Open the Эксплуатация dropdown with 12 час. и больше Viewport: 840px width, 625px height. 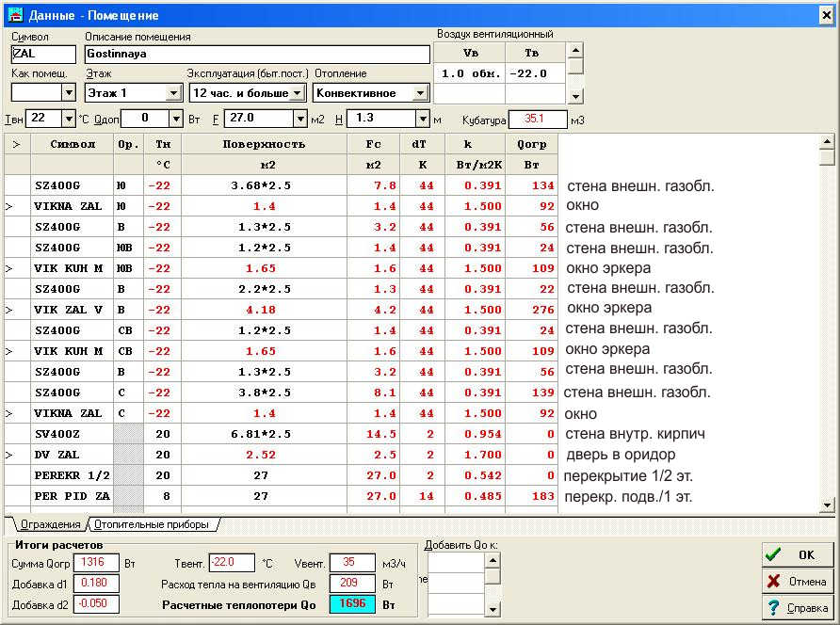tap(298, 93)
